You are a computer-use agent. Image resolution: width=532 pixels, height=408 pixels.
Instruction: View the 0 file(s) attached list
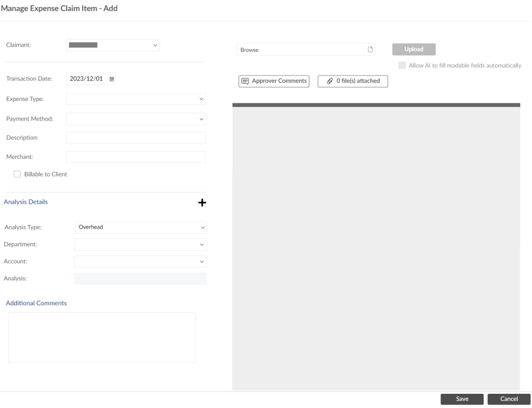pyautogui.click(x=353, y=81)
